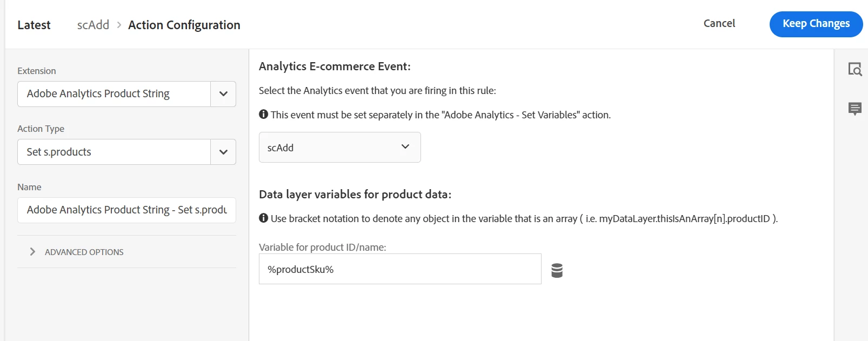Click the Latest heading
Screen dimensions: 868x341
34,25
